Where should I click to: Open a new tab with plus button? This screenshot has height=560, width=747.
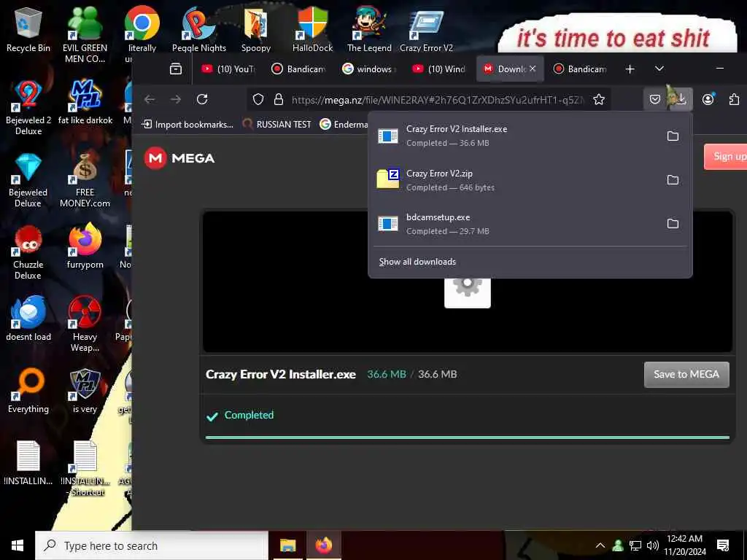pos(630,69)
